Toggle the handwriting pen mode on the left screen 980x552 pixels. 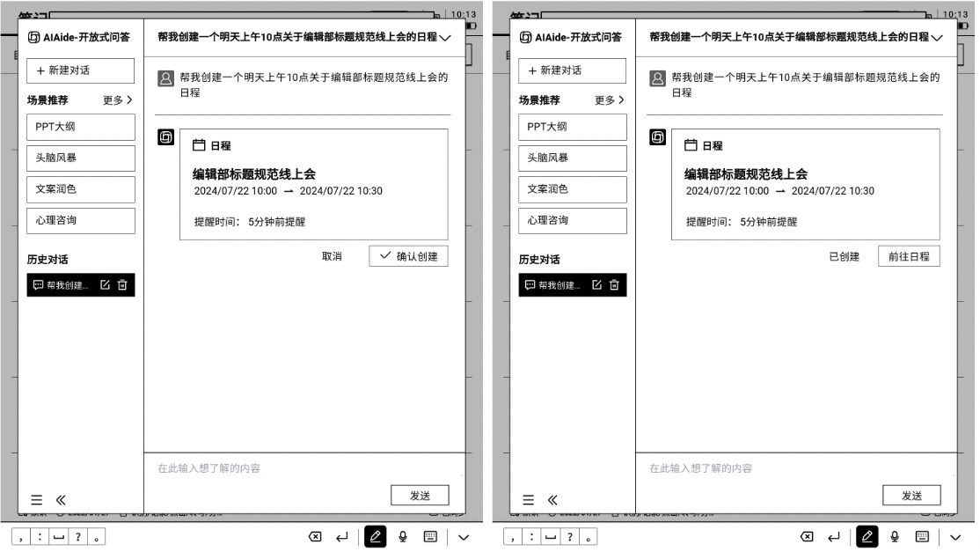click(x=376, y=536)
